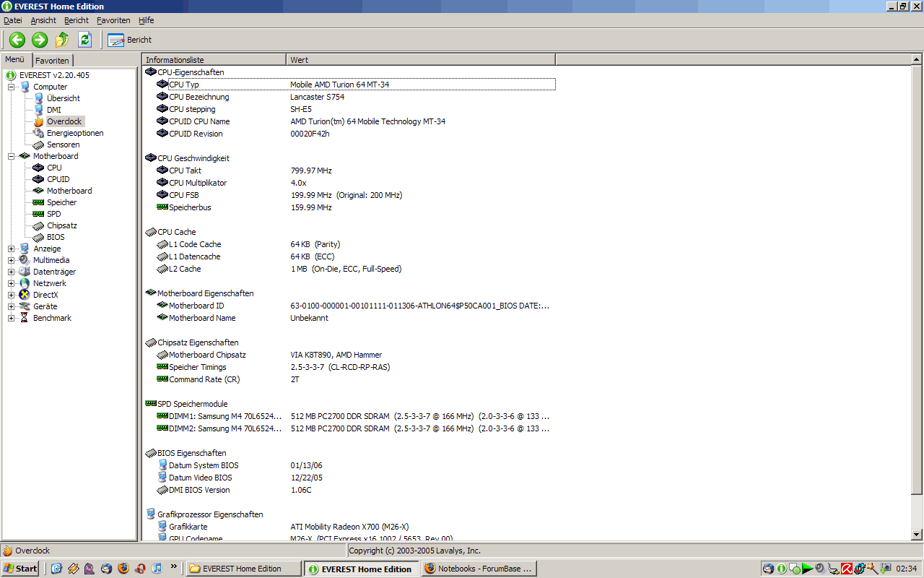Screen dimensions: 924x578
Task: Click the green Back arrow toolbar button
Action: coord(17,40)
